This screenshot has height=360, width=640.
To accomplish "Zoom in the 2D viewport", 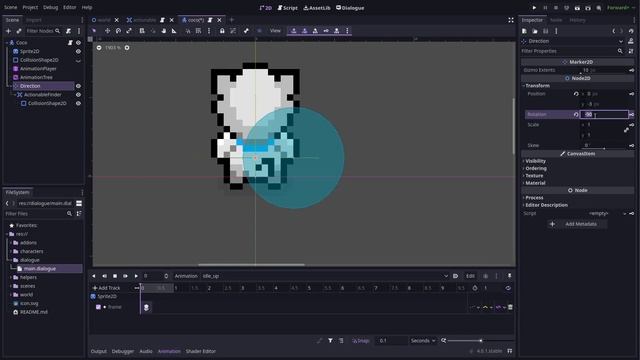I will click(127, 48).
